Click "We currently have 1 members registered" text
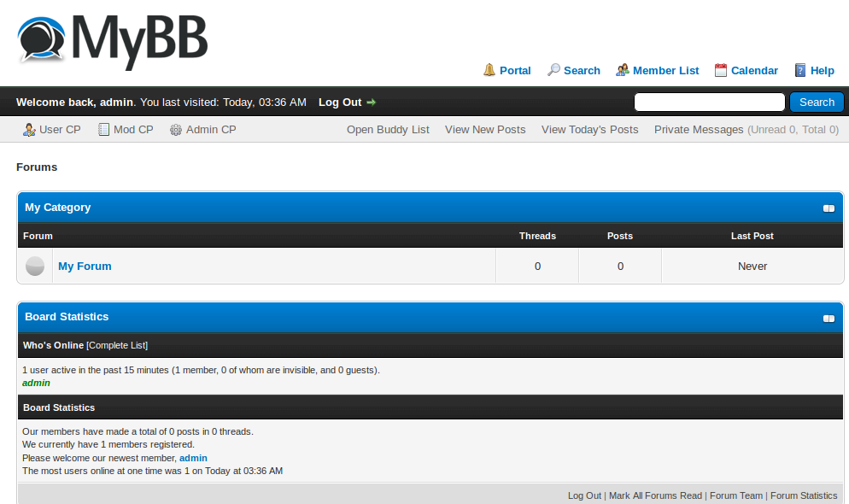849x504 pixels. click(x=108, y=444)
